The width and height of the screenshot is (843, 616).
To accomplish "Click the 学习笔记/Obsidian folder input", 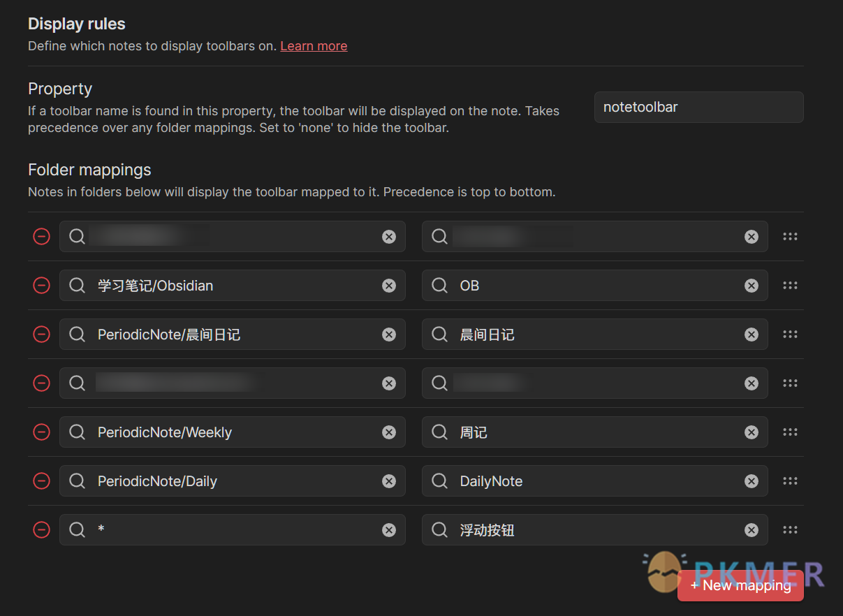I will pos(230,286).
